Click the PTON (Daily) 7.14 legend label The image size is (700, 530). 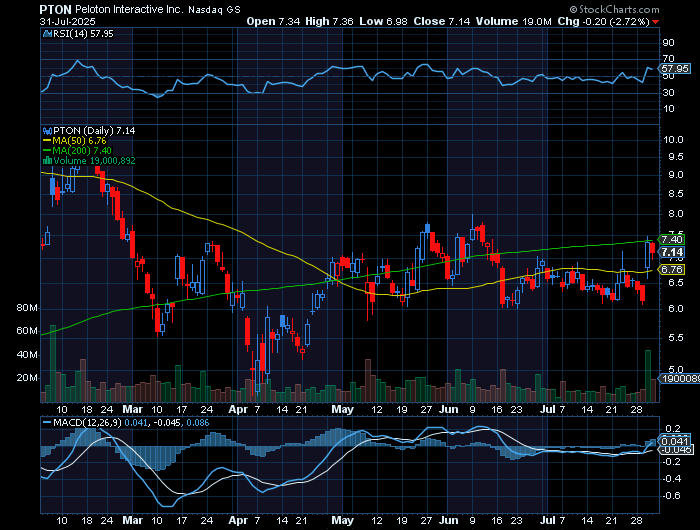pos(94,131)
